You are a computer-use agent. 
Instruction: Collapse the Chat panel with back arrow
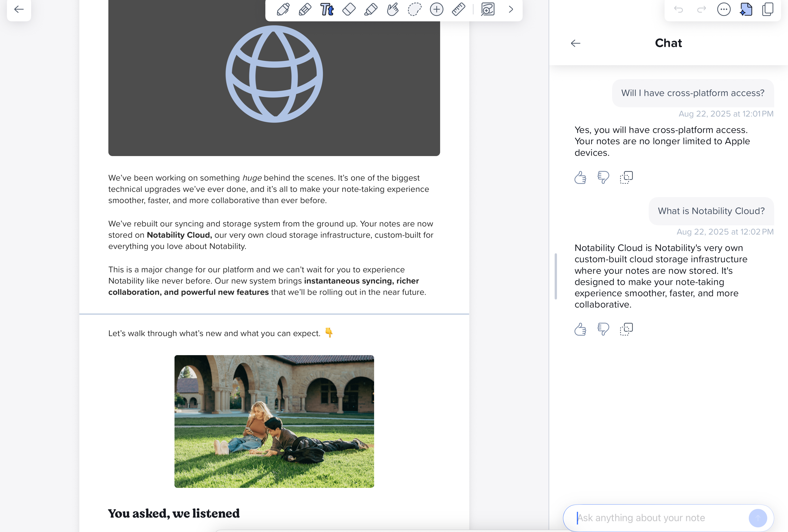pyautogui.click(x=575, y=43)
